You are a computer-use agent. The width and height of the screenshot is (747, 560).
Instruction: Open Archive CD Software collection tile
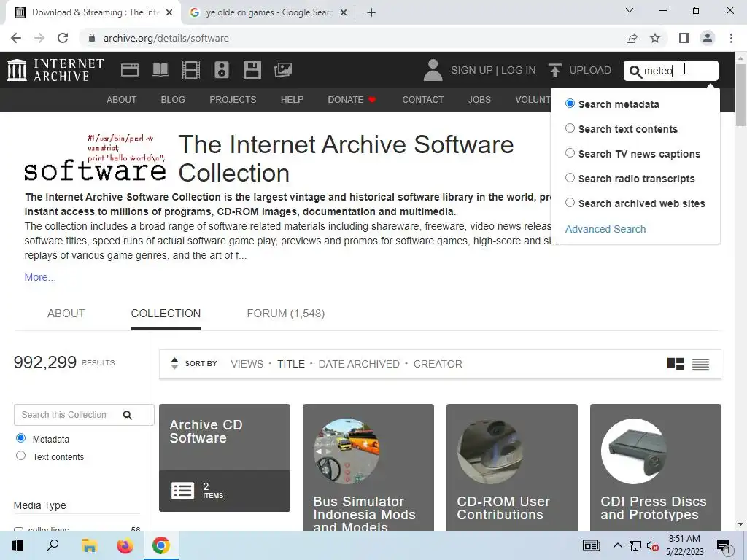225,458
